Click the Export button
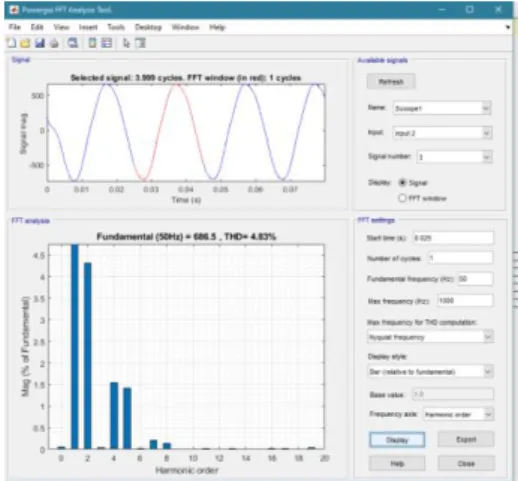This screenshot has height=481, width=518. [466, 439]
